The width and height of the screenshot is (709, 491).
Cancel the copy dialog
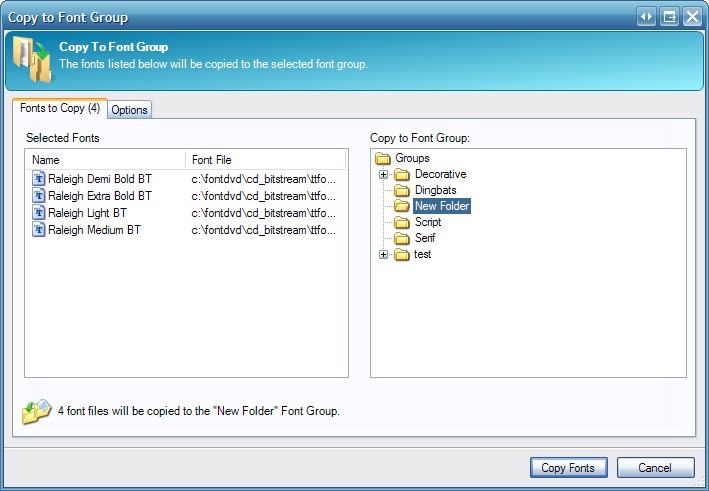coord(655,467)
